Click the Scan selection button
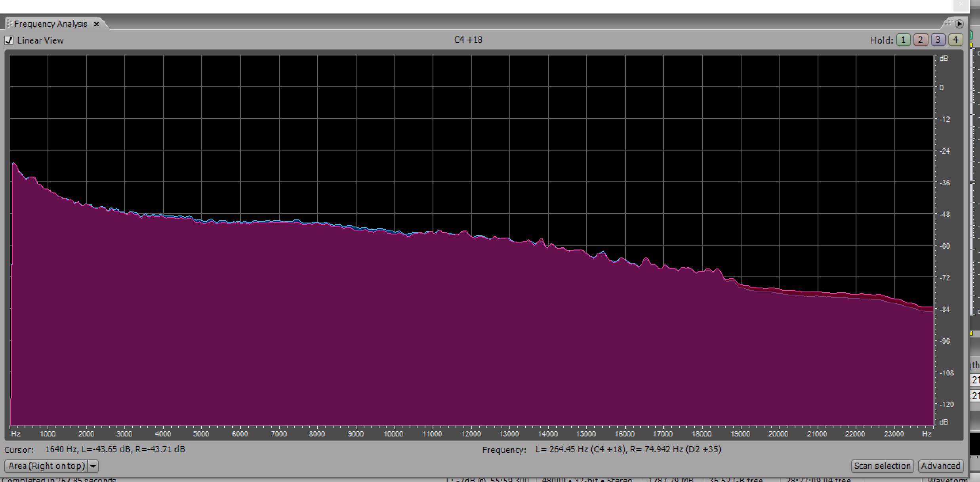The width and height of the screenshot is (980, 482). point(882,466)
